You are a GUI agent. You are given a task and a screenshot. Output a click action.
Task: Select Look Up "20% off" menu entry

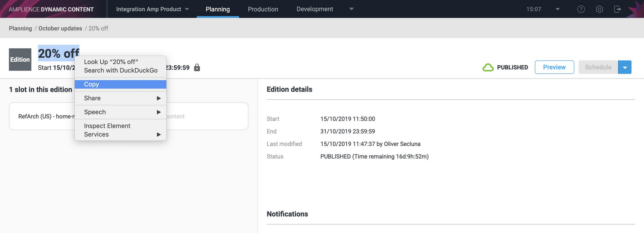121,62
